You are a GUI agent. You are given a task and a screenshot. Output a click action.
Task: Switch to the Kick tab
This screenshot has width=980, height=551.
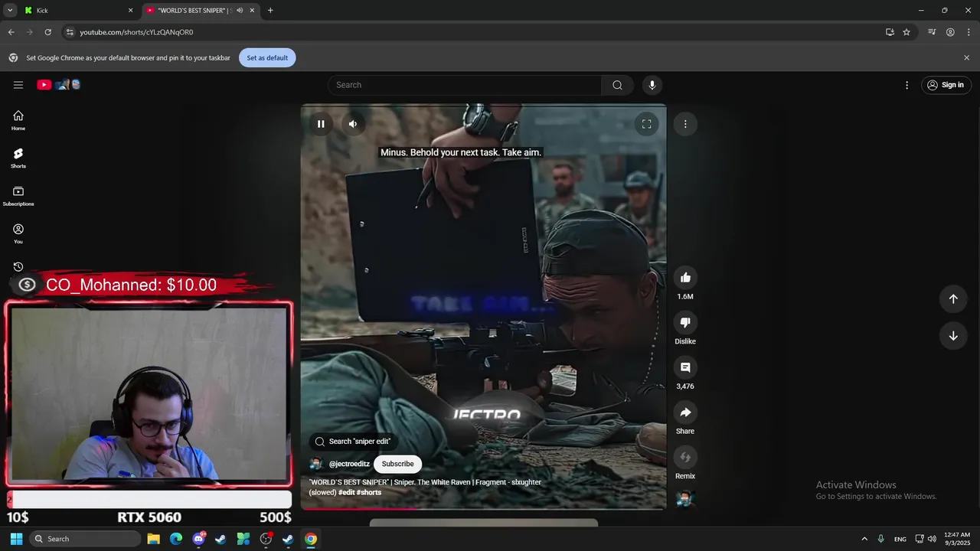(x=77, y=11)
